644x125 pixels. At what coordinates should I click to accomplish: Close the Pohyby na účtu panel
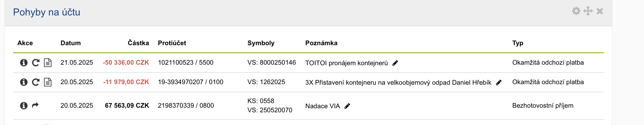[600, 11]
